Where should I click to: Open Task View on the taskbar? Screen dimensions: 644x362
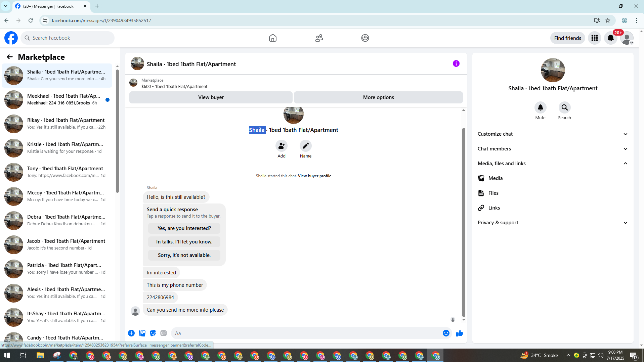click(x=23, y=355)
